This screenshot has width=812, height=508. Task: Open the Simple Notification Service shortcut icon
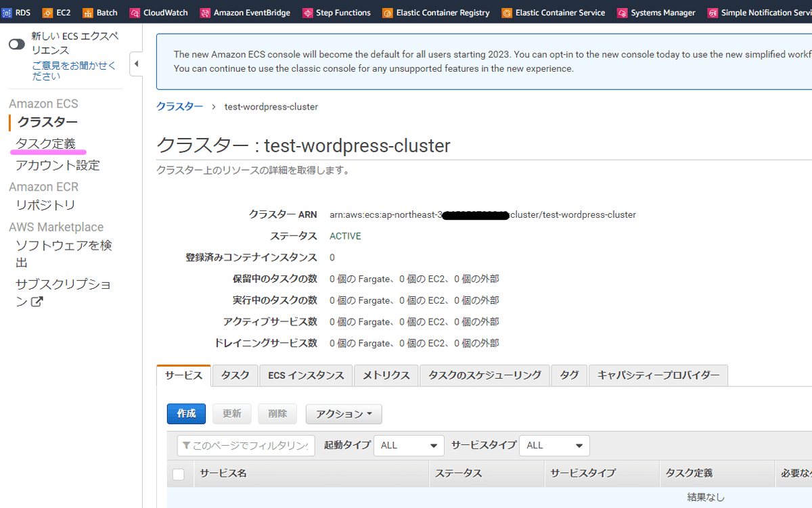coord(713,12)
